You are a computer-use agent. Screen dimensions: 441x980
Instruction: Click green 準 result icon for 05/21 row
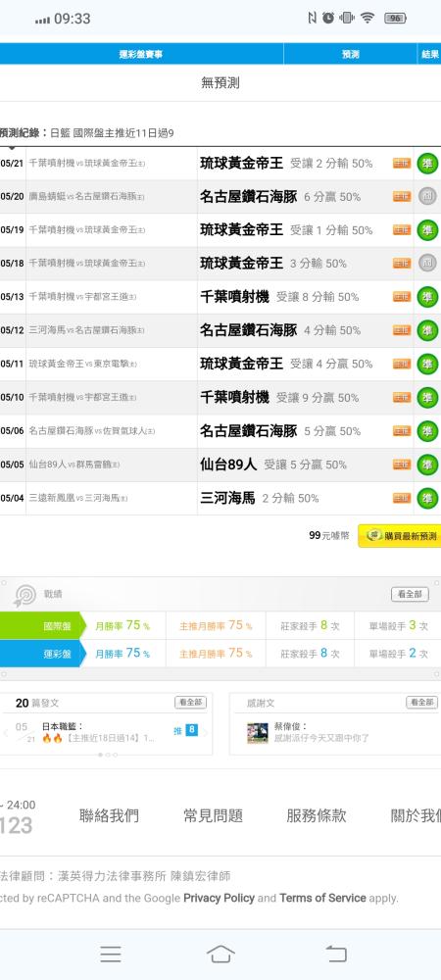tap(427, 163)
